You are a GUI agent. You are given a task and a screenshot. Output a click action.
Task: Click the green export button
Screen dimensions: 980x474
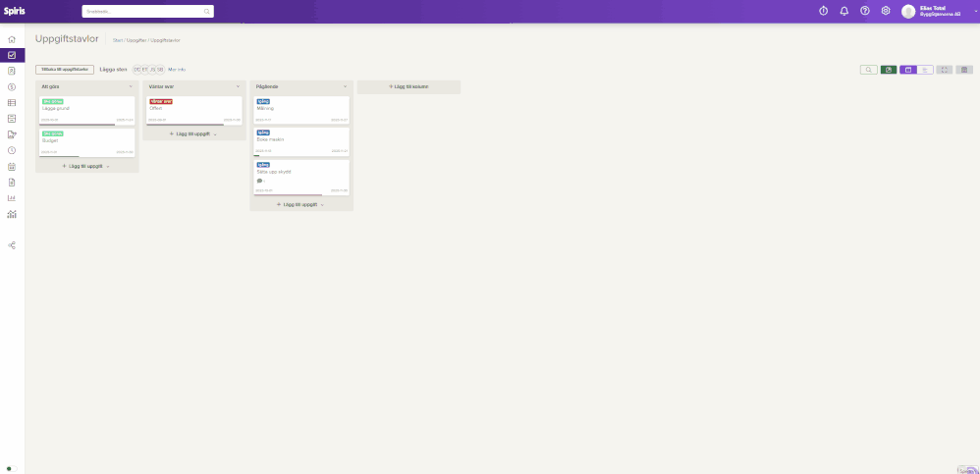pyautogui.click(x=889, y=70)
